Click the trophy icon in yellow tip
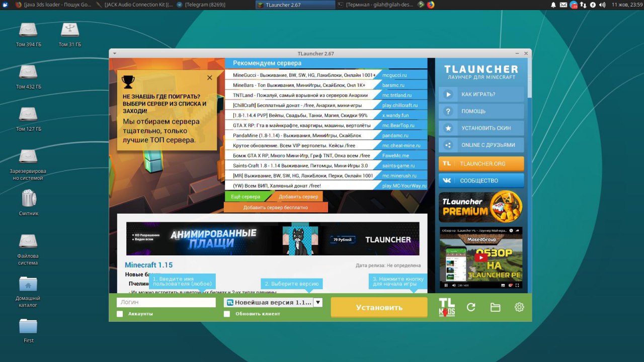The image size is (644, 362). [x=128, y=82]
